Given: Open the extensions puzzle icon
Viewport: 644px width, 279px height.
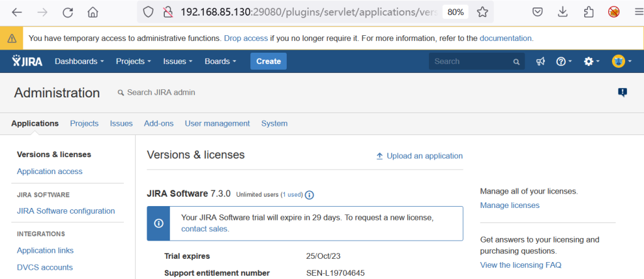Looking at the screenshot, I should (x=589, y=13).
